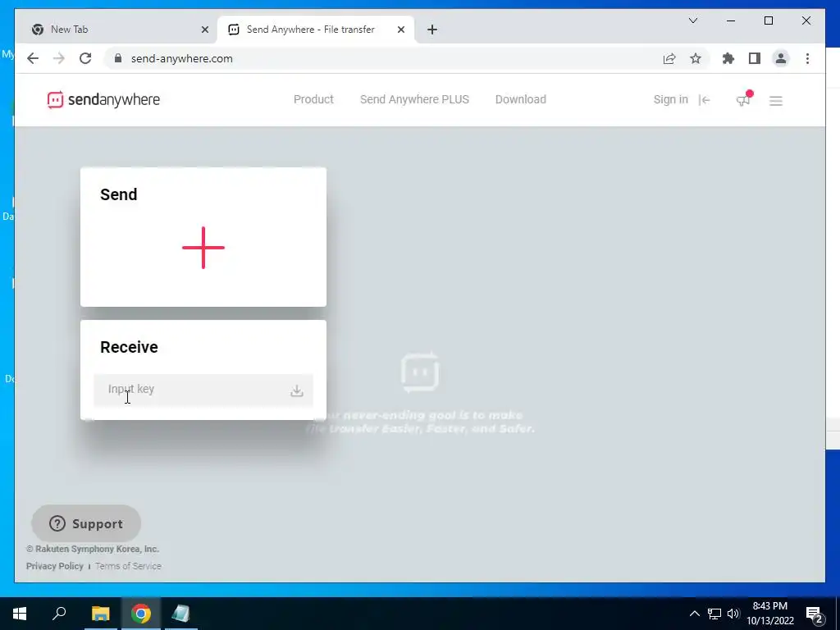The width and height of the screenshot is (840, 630).
Task: Open File Explorer from taskbar
Action: coord(100,614)
